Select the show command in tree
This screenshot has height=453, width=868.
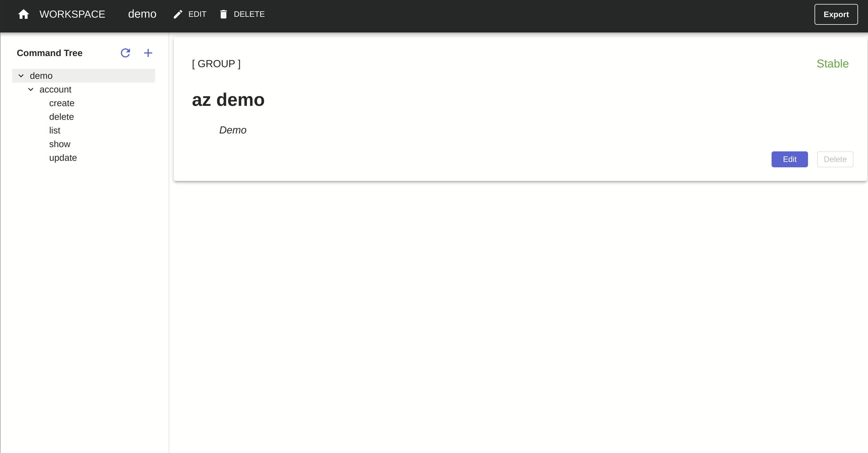coord(60,144)
